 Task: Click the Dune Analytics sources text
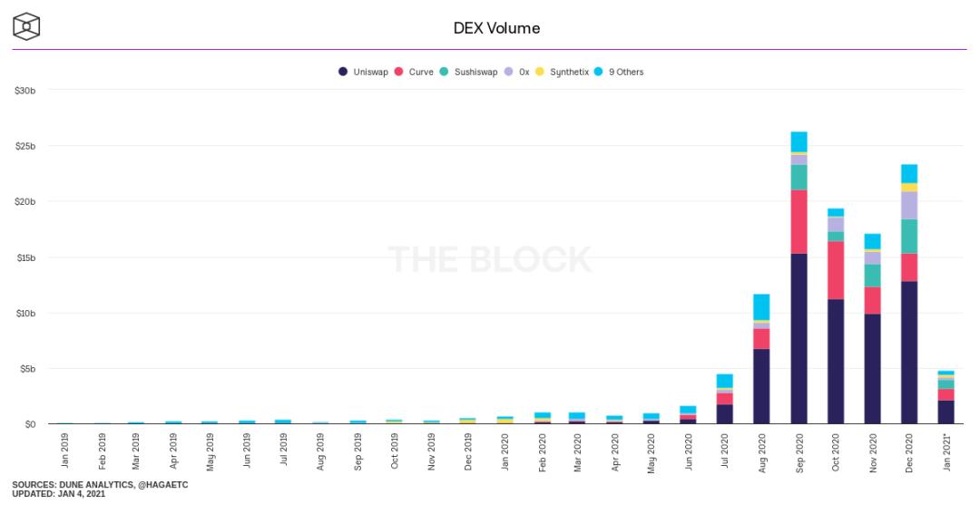(x=100, y=485)
